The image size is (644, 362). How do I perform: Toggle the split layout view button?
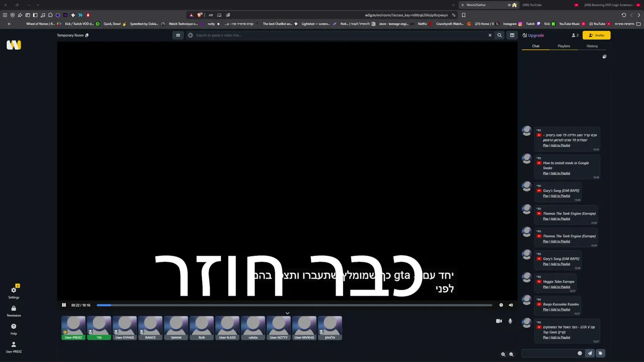pos(512,35)
